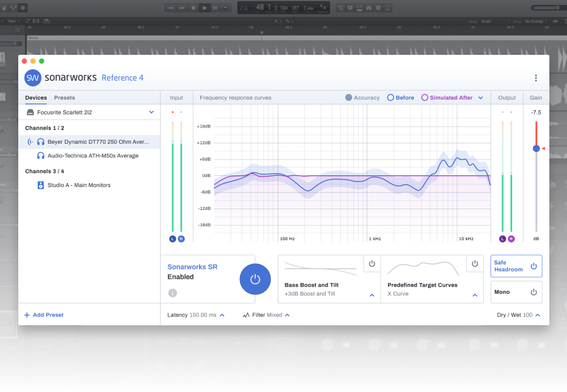
Task: Click the output meter L channel badge
Action: 502,239
